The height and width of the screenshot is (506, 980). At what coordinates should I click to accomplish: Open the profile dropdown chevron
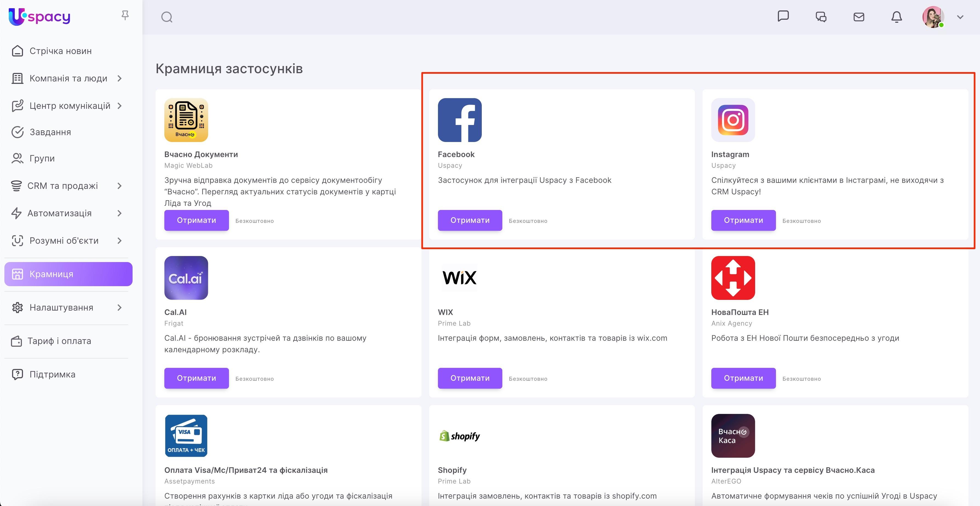pos(960,17)
